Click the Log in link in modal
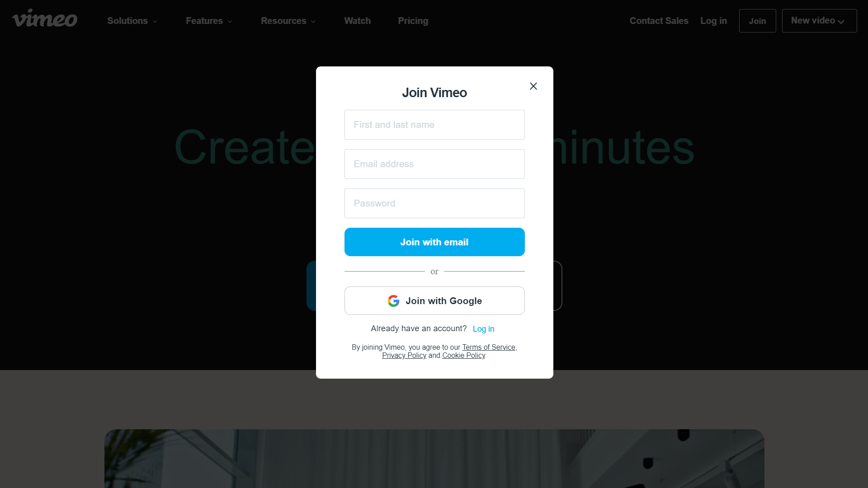Viewport: 868px width, 488px height. (x=483, y=329)
